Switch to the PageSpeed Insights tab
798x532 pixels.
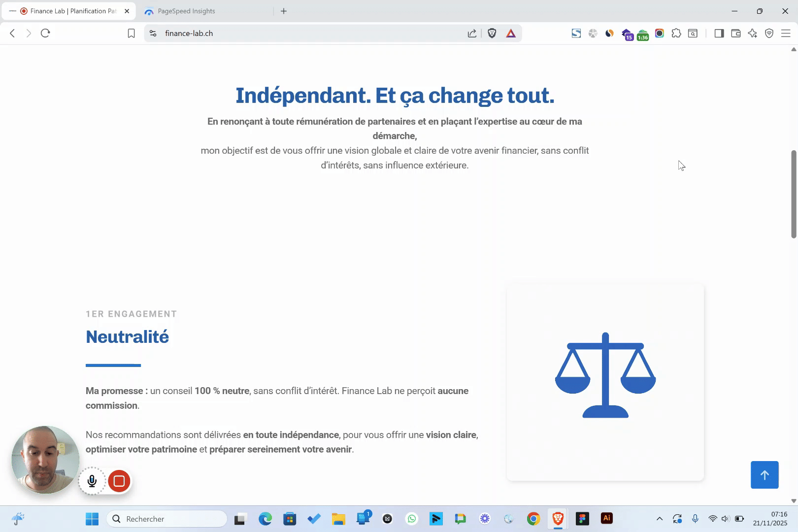tap(186, 11)
